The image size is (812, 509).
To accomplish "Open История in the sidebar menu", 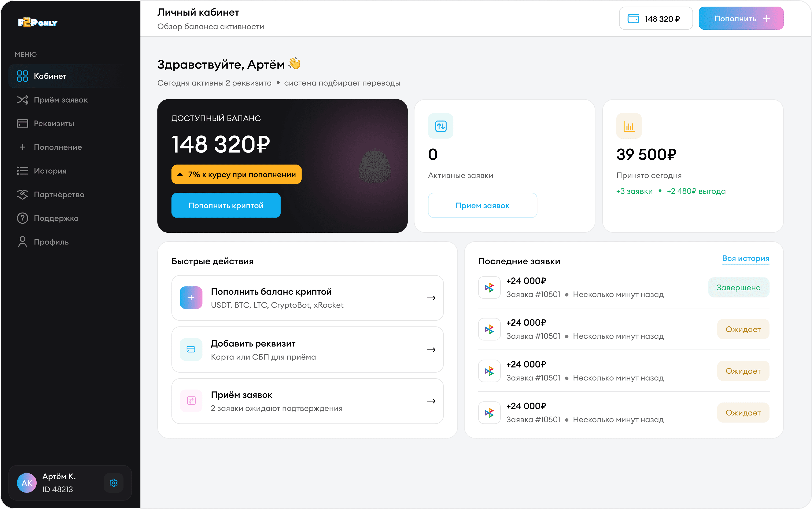I will (x=70, y=171).
